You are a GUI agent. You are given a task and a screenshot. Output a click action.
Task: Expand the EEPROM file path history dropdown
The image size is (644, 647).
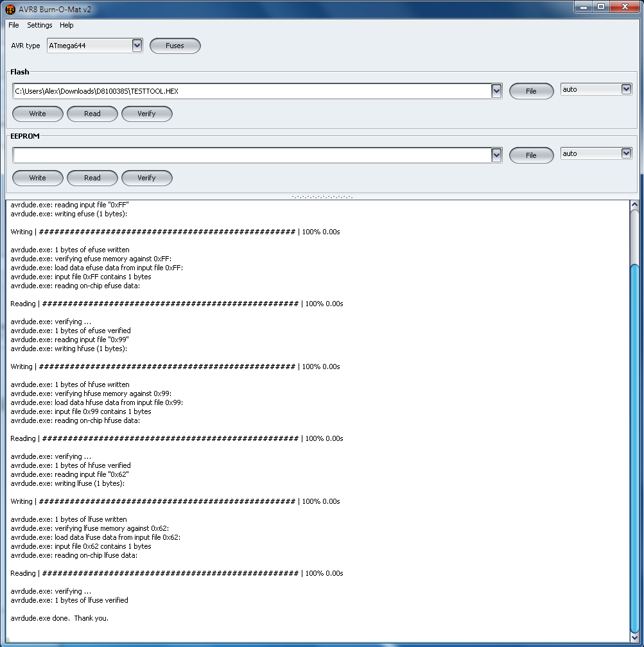(496, 155)
